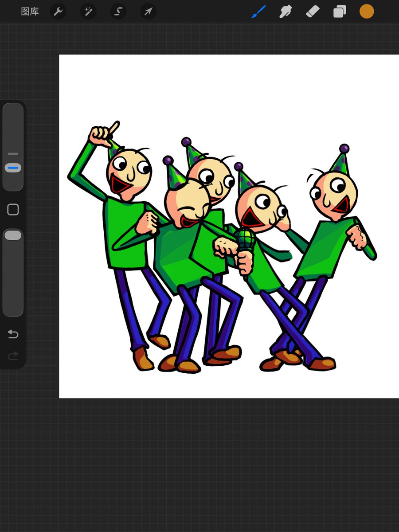The width and height of the screenshot is (399, 532).
Task: Select the Brush tool
Action: 258,12
